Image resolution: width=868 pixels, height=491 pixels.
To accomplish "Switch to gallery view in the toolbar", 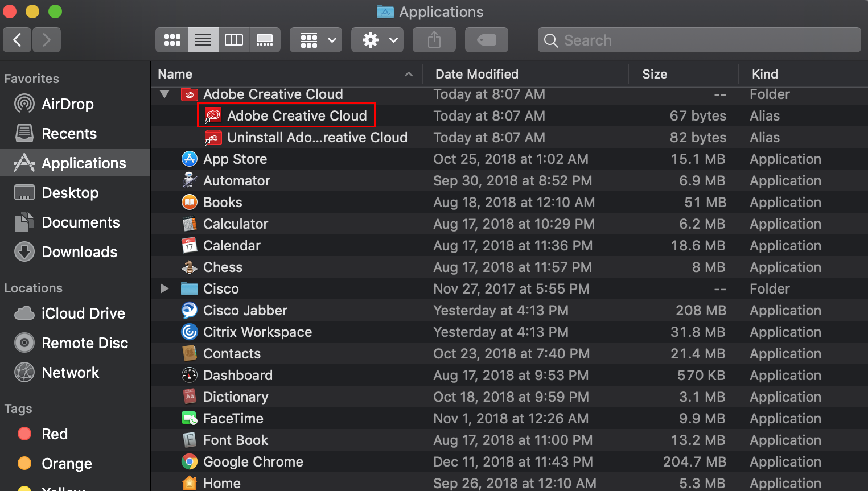I will [x=265, y=40].
